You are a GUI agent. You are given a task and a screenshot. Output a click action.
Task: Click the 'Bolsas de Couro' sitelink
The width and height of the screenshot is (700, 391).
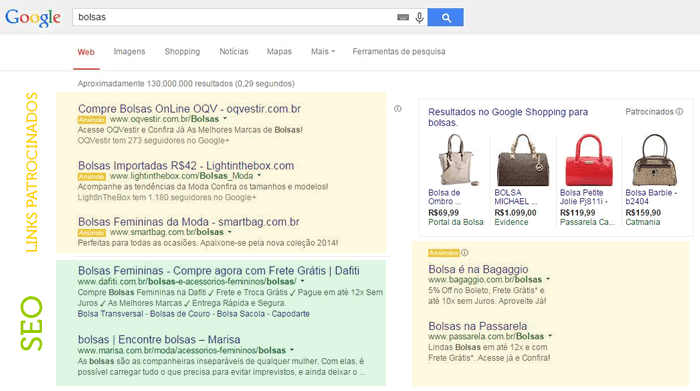click(180, 314)
